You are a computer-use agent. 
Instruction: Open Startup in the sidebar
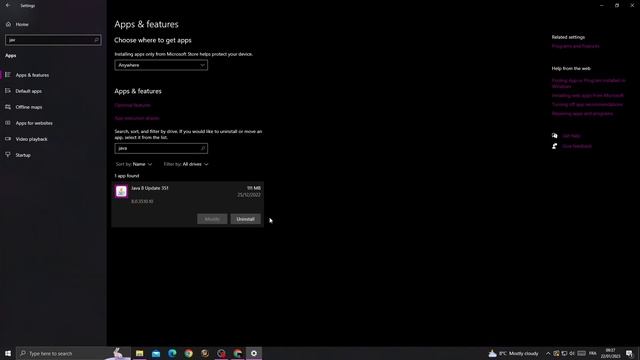tap(23, 155)
